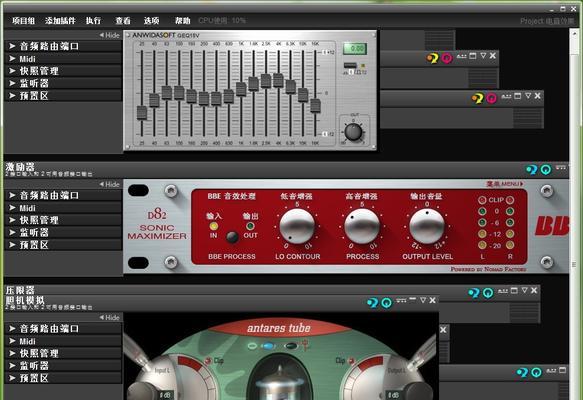583x400 pixels.
Task: Open the Sonic Maximizer 菜单 MENU link
Action: pyautogui.click(x=505, y=184)
